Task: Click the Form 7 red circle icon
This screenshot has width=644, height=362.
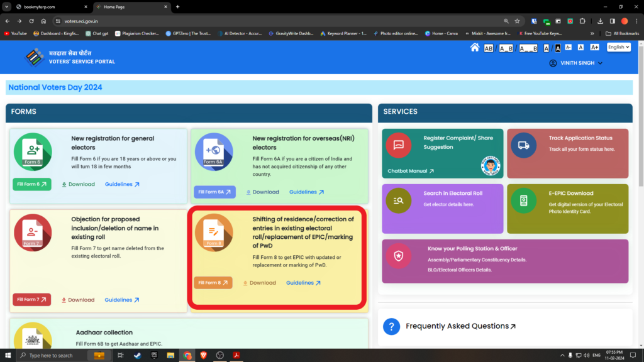Action: point(33,233)
